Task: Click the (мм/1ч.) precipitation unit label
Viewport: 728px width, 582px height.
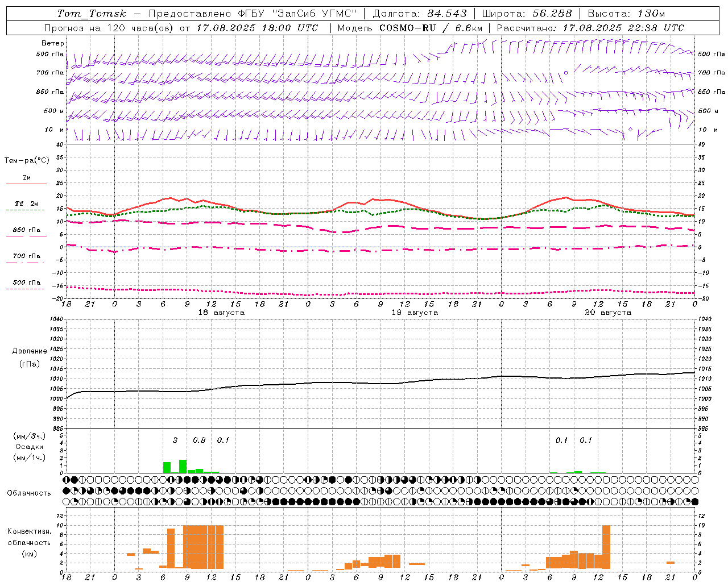Action: click(30, 457)
